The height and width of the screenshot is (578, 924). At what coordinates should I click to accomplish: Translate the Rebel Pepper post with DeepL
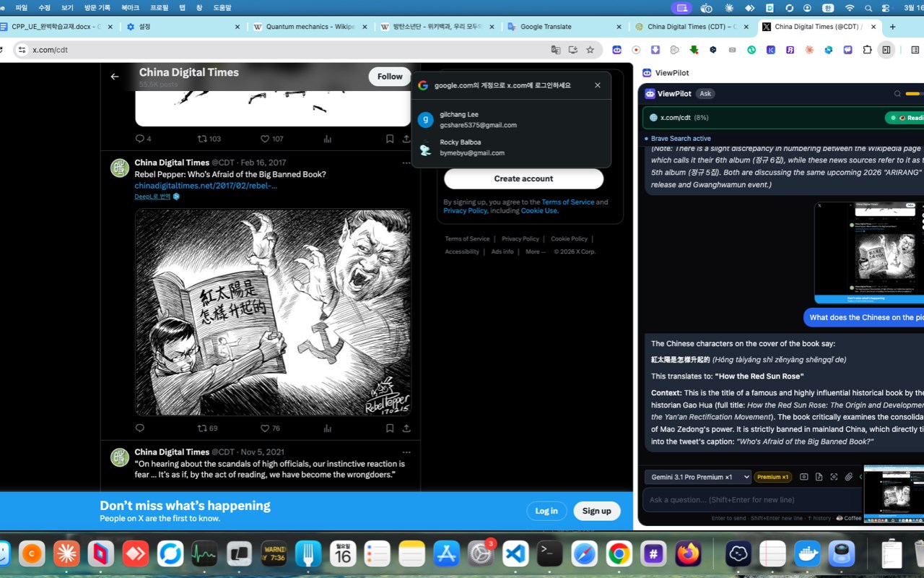157,197
